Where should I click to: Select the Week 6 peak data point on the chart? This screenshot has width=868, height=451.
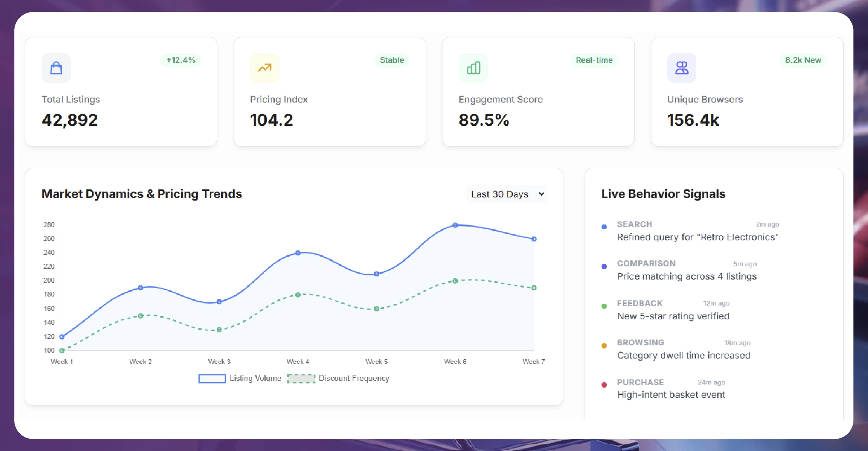tap(455, 224)
